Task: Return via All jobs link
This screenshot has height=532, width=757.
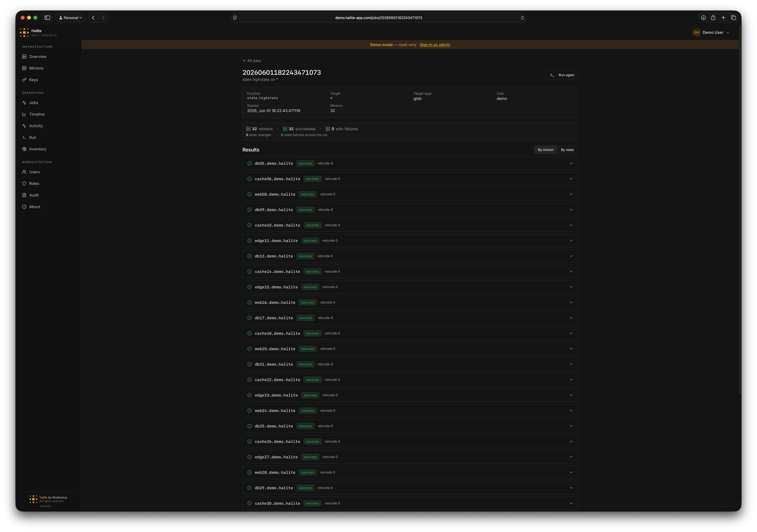Action: click(252, 61)
